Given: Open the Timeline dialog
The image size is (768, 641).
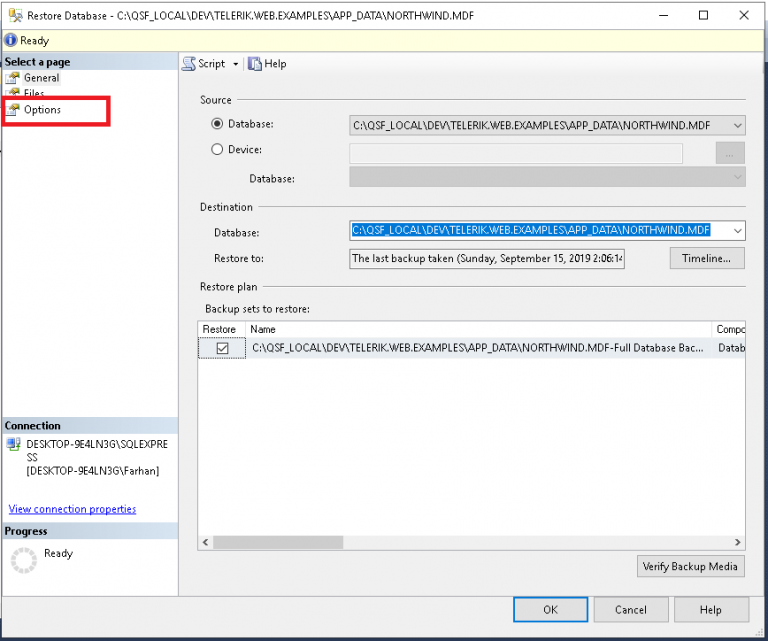Looking at the screenshot, I should [707, 258].
